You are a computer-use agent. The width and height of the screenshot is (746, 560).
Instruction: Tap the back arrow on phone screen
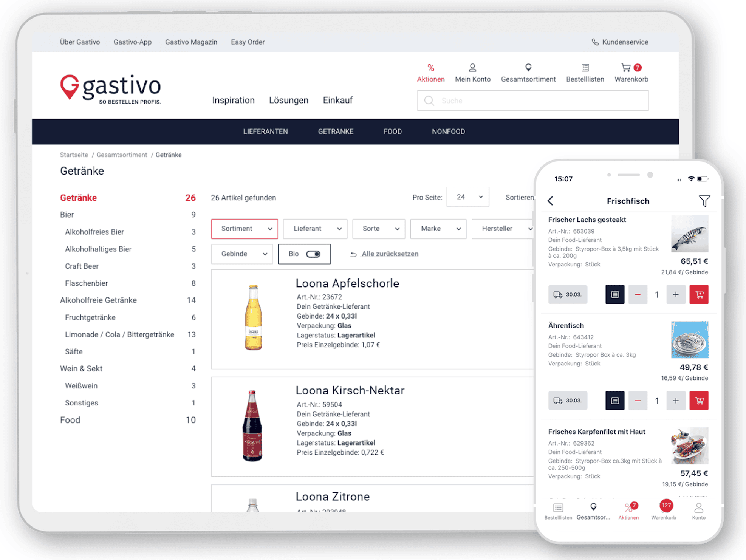tap(550, 201)
